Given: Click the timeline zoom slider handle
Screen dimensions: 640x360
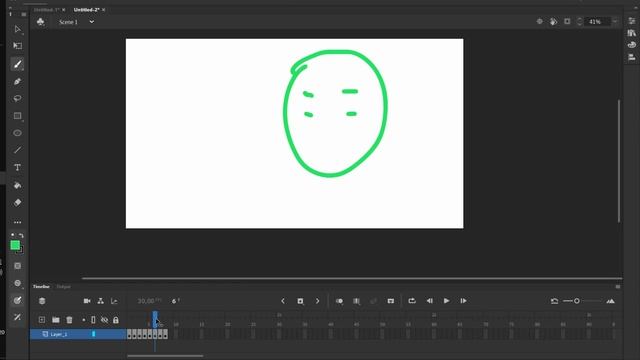Looking at the screenshot, I should (x=577, y=301).
